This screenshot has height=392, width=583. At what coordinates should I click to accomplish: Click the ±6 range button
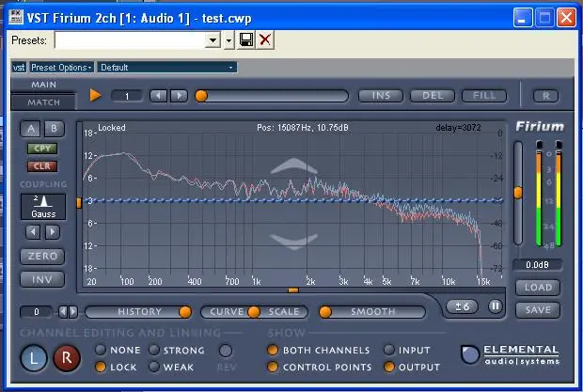coord(462,306)
